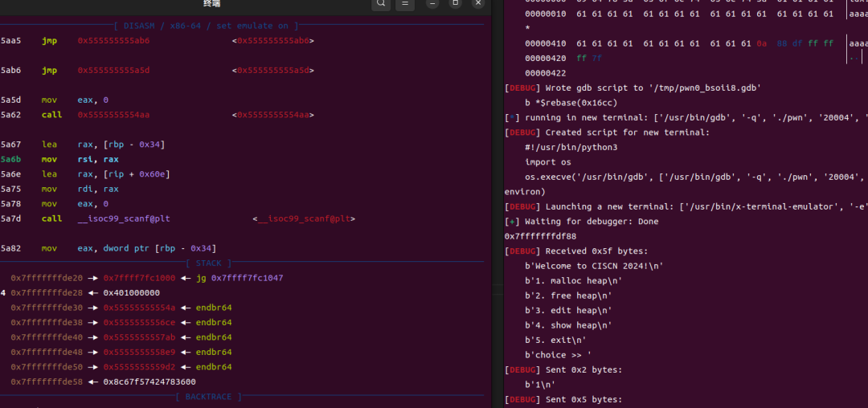Screen dimensions: 868x408
Task: Select 'lea rax, [rip + 0x60e]' instruction
Action: (x=105, y=174)
